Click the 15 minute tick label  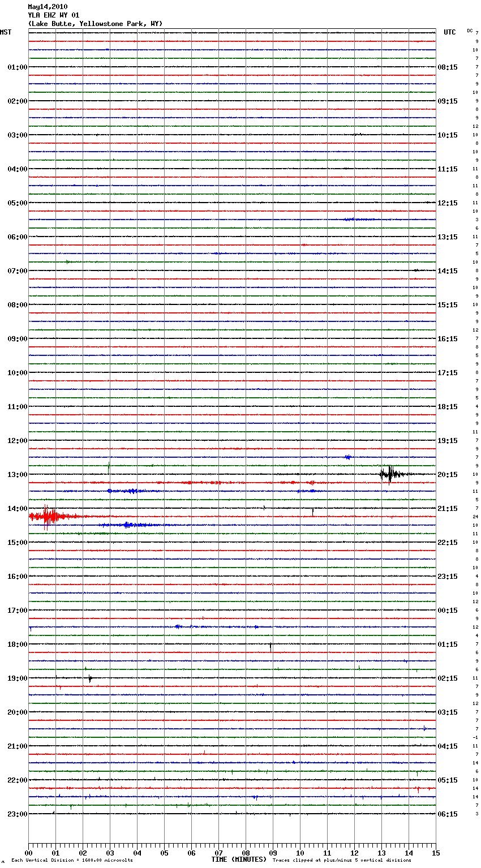coord(436,853)
